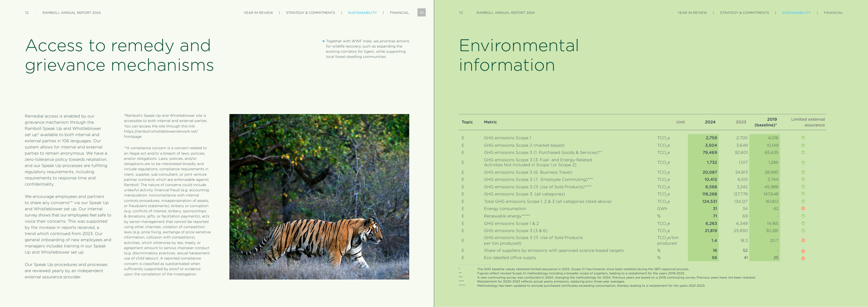Click the checkmark for GHG emissions Scope 1 & 2
Viewport: 868px width, 307px height.
[803, 223]
